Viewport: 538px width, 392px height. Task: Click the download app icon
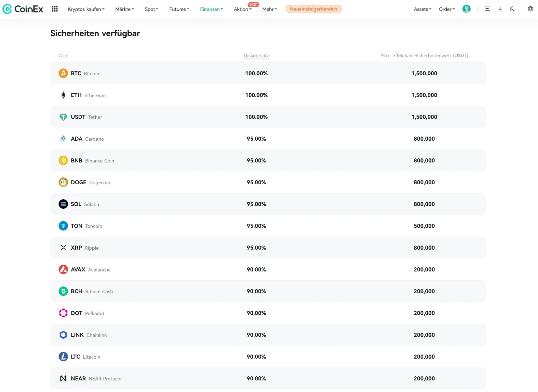[x=500, y=9]
